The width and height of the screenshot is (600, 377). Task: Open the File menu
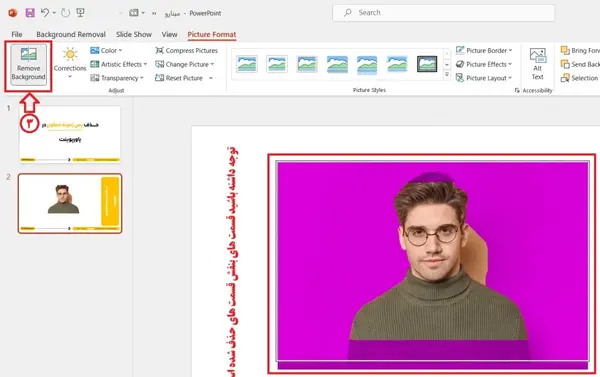[17, 34]
